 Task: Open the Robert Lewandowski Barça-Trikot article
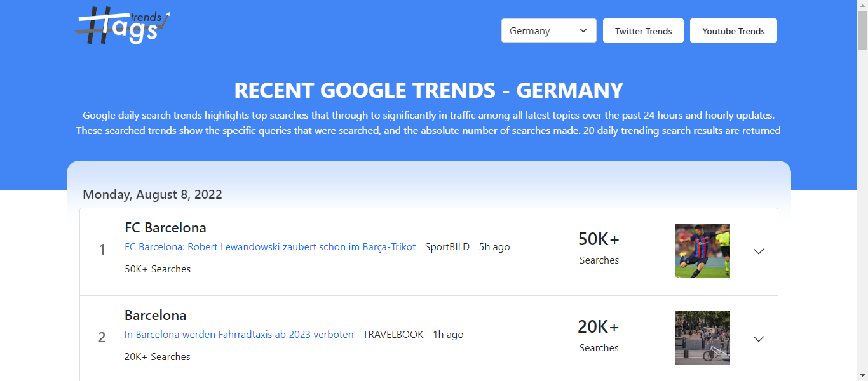(269, 246)
